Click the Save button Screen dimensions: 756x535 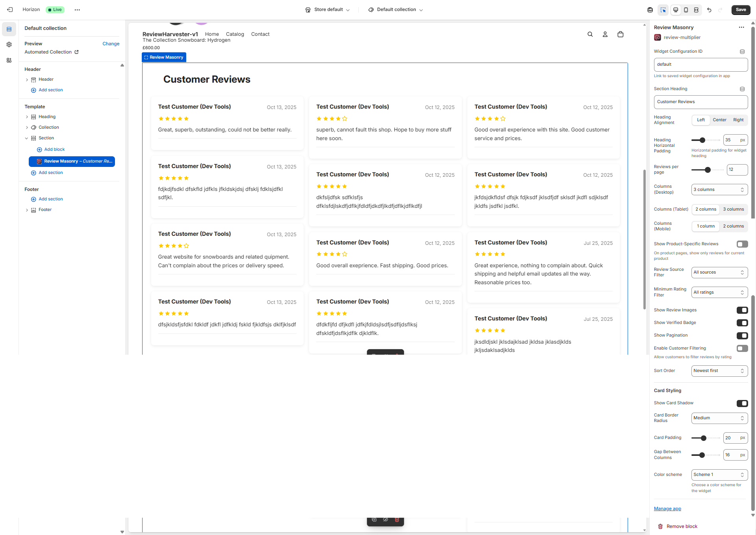740,10
